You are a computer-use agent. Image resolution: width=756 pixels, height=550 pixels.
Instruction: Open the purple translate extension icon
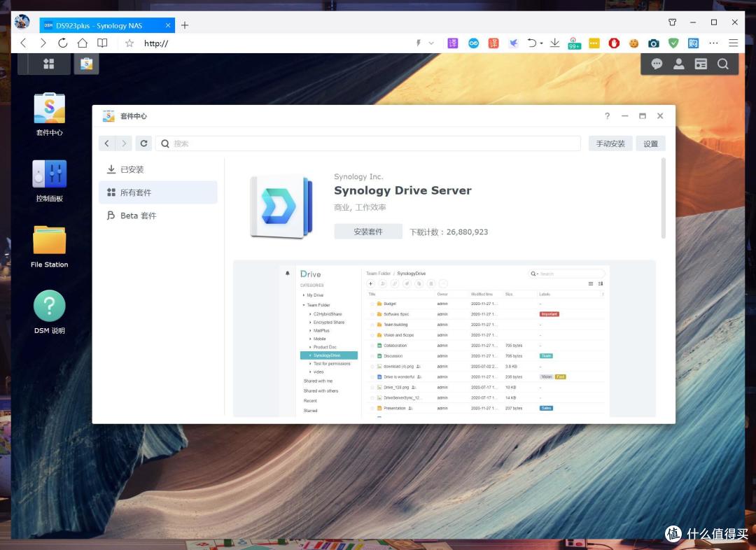(x=453, y=43)
